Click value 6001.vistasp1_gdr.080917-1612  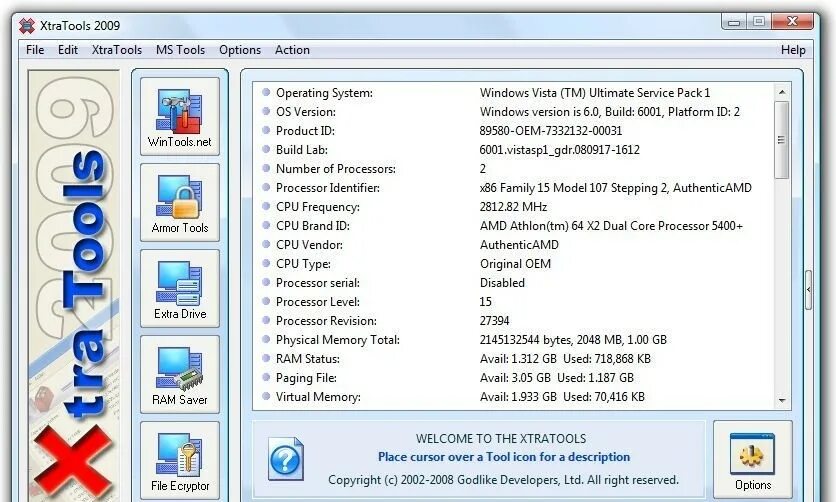[x=559, y=150]
